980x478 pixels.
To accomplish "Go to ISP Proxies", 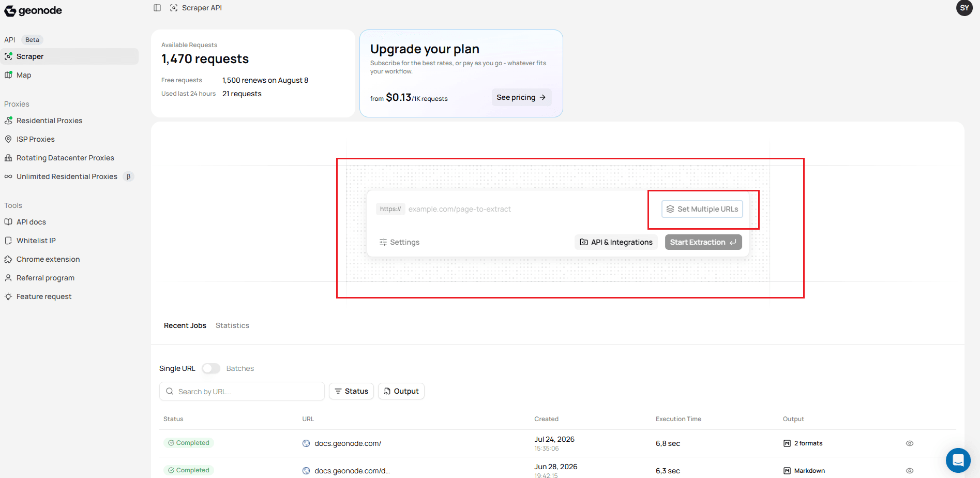I will tap(70, 139).
